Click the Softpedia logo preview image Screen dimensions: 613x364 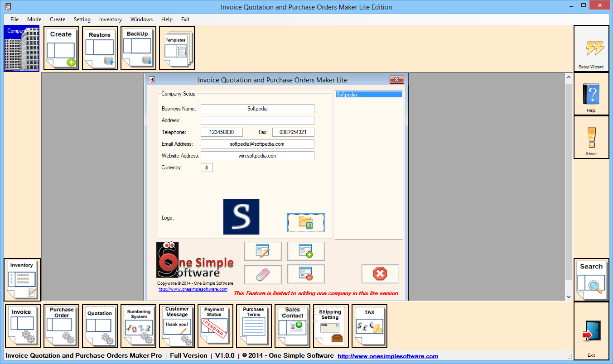[x=241, y=217]
